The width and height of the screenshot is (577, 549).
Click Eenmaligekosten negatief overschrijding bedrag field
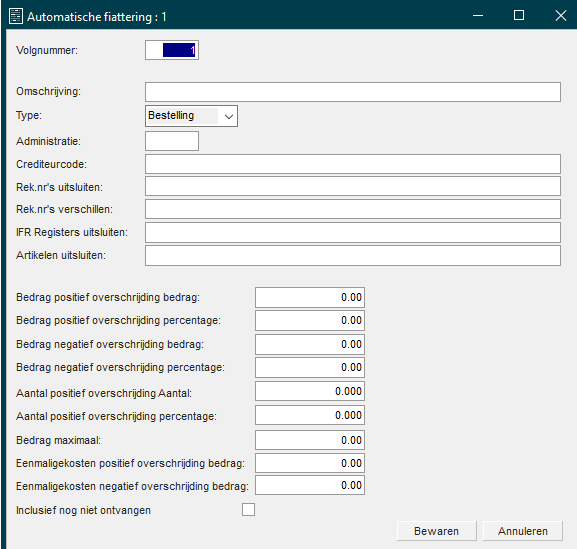[x=310, y=485]
